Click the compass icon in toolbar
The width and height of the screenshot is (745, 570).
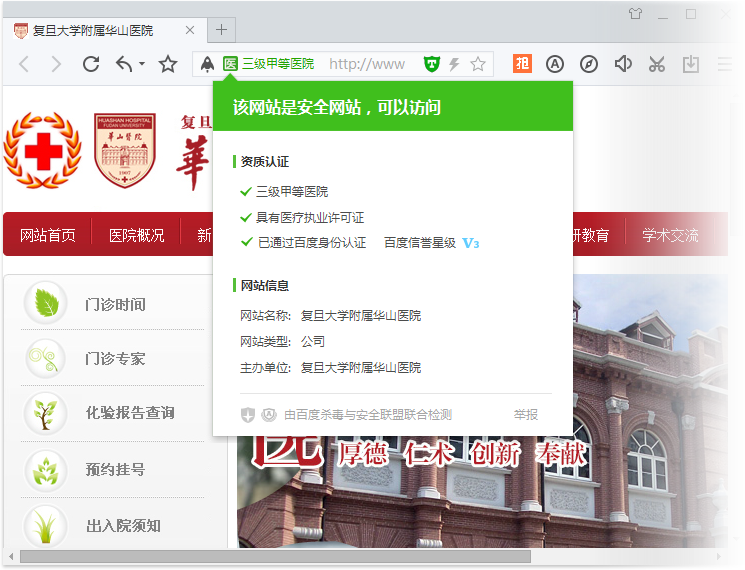tap(589, 64)
